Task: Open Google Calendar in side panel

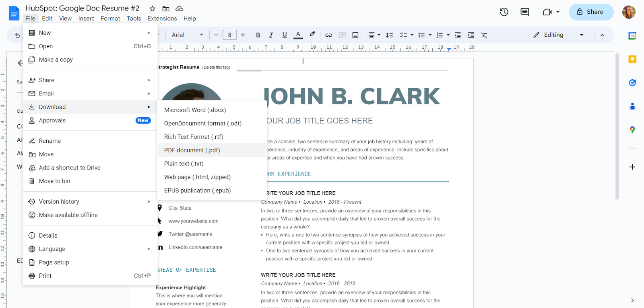Action: tap(632, 35)
